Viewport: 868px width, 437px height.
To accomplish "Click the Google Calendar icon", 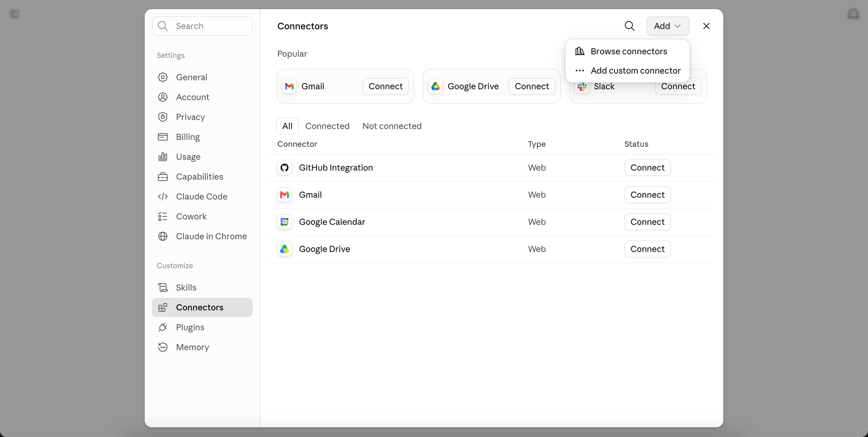I will (285, 222).
